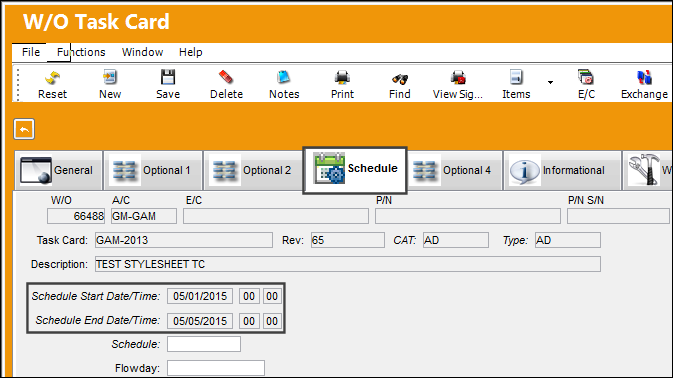Viewport: 673px width, 378px height.
Task: Click the Schedule Start Date field
Action: pos(200,296)
